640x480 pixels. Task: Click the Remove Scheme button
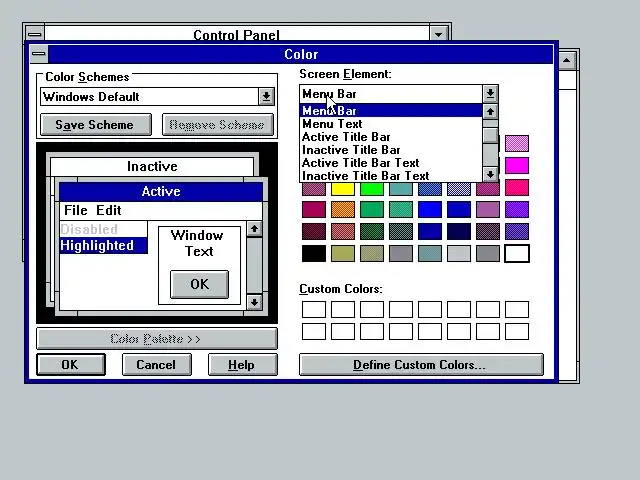(x=218, y=124)
